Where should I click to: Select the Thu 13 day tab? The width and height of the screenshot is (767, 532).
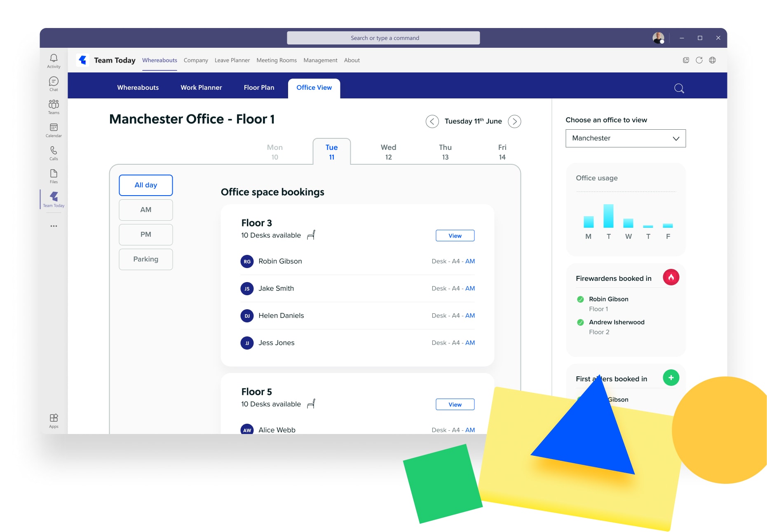point(445,152)
